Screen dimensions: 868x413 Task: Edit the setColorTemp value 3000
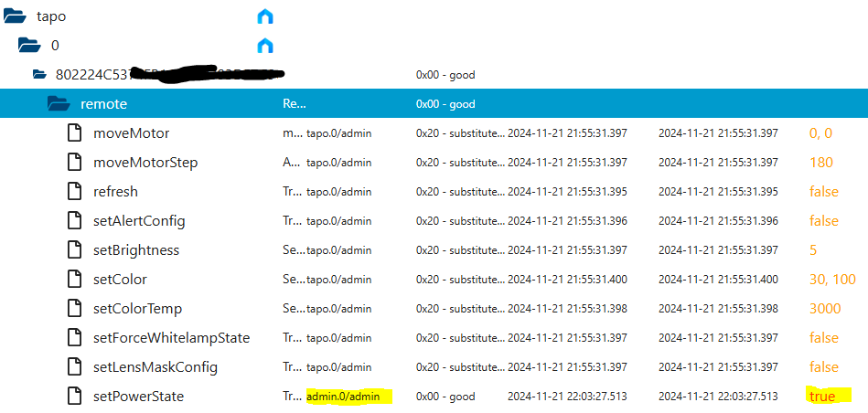825,309
